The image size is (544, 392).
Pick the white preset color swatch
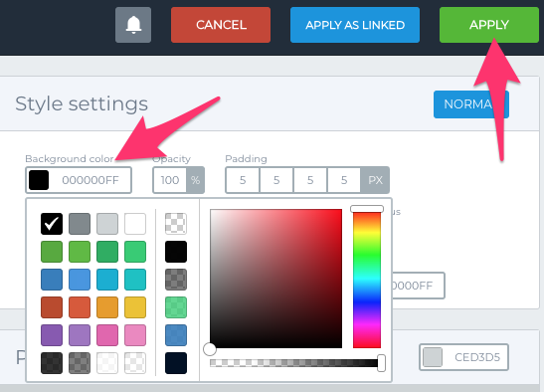click(x=135, y=224)
